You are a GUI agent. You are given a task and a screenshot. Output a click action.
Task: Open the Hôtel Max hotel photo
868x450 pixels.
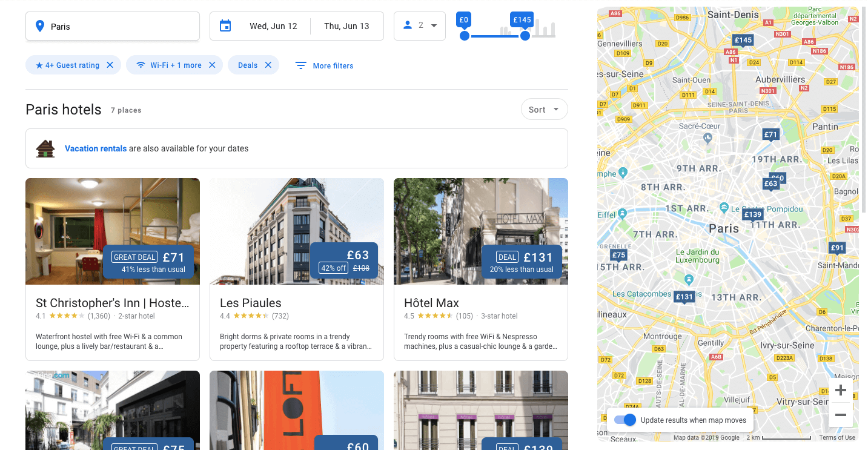[481, 231]
